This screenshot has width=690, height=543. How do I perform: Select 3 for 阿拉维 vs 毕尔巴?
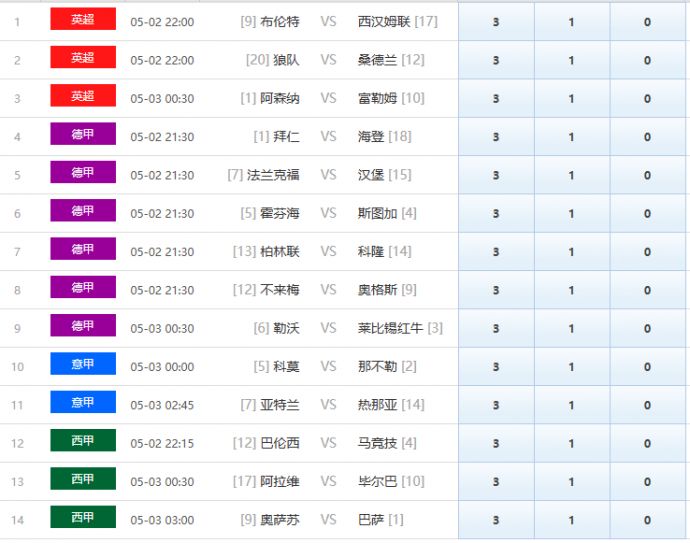click(x=496, y=481)
